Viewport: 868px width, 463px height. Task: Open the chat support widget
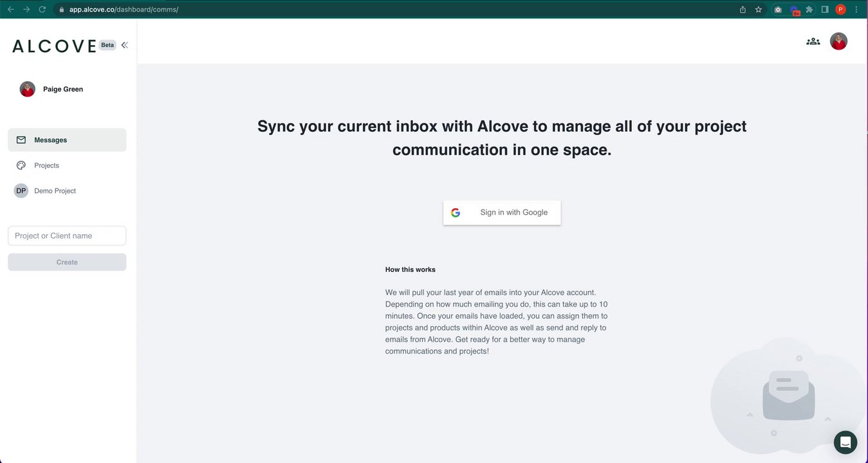[845, 442]
